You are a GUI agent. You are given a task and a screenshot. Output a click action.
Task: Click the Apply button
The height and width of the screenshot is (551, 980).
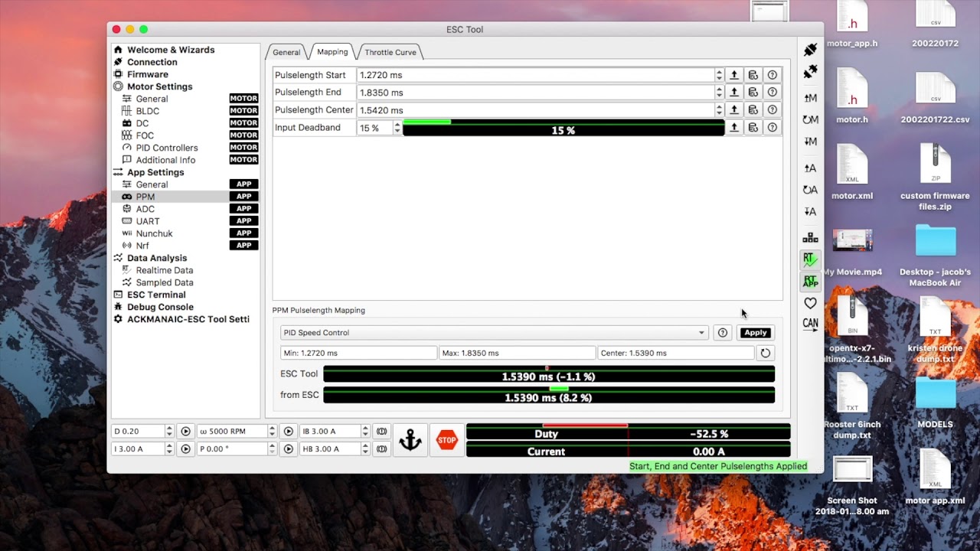pos(755,333)
